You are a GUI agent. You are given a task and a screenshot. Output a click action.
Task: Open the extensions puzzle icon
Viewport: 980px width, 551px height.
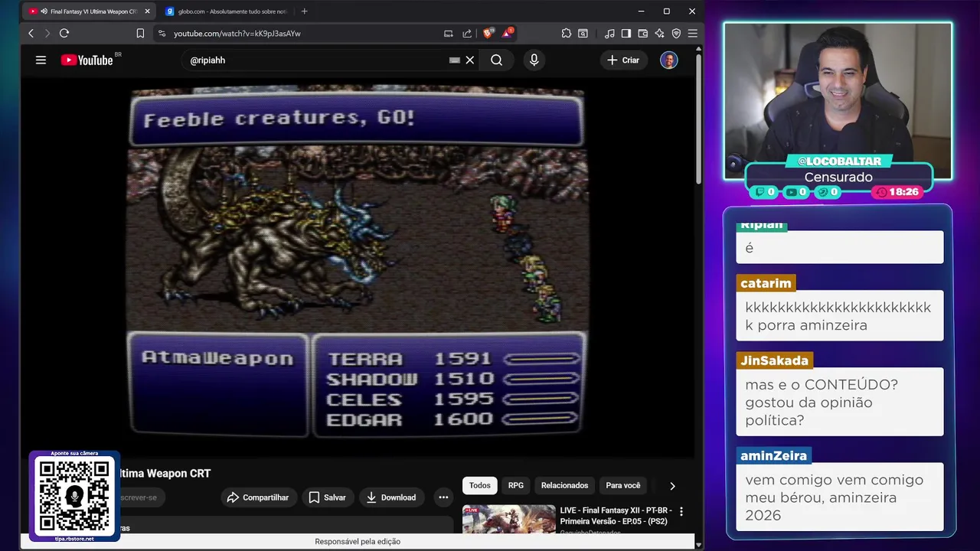pyautogui.click(x=567, y=33)
